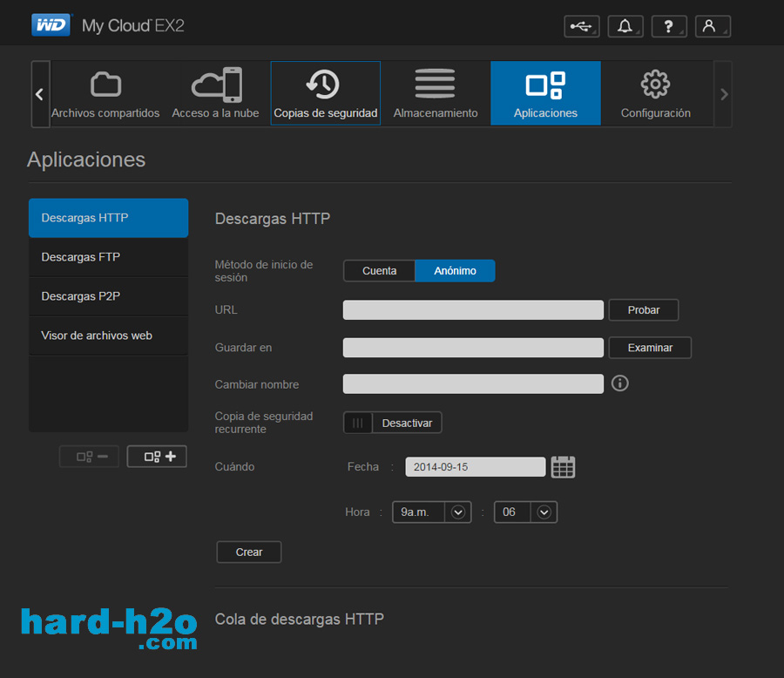Open Almacenamiento tab
The height and width of the screenshot is (678, 784).
pyautogui.click(x=436, y=93)
